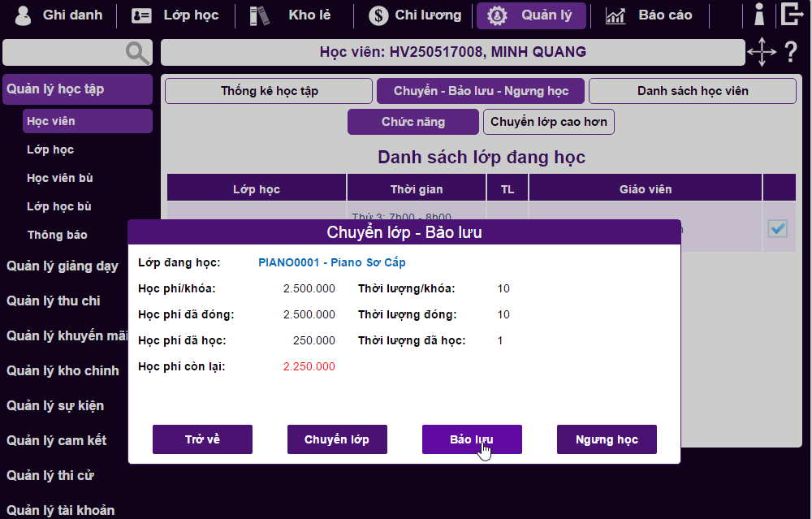Open help question mark icon
Screen dimensions: 812x519
click(791, 53)
